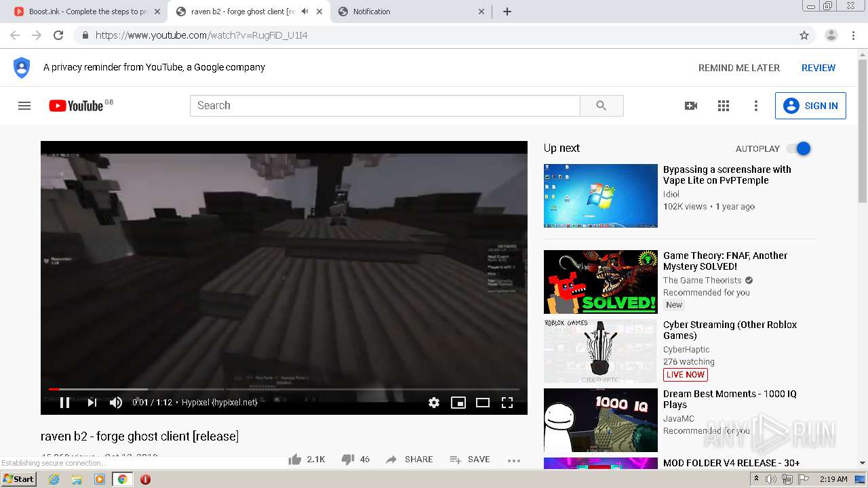Close the Boost.ink tab
Viewport: 868px width, 488px height.
(x=157, y=12)
